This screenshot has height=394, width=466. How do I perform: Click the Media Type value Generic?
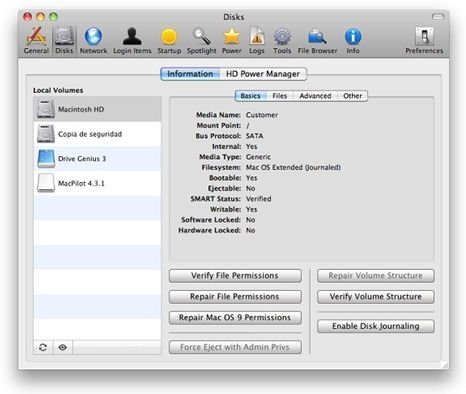pyautogui.click(x=258, y=157)
